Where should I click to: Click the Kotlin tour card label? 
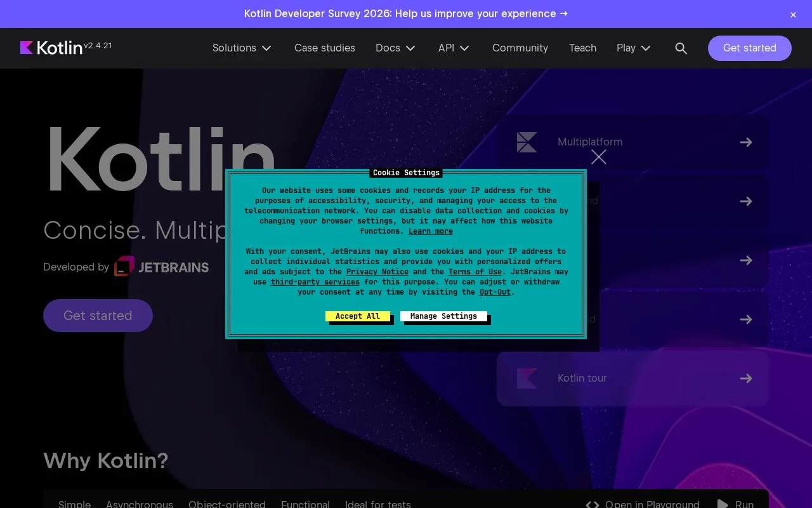point(582,378)
